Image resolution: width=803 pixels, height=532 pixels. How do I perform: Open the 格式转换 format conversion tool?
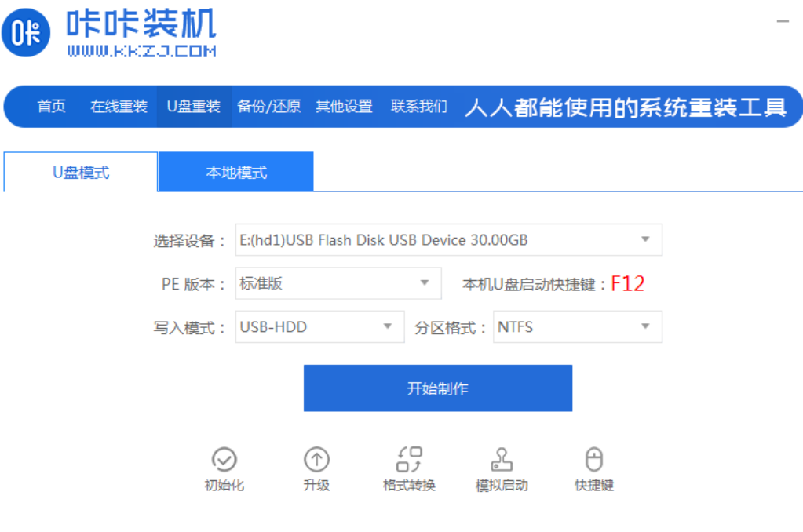[x=409, y=459]
